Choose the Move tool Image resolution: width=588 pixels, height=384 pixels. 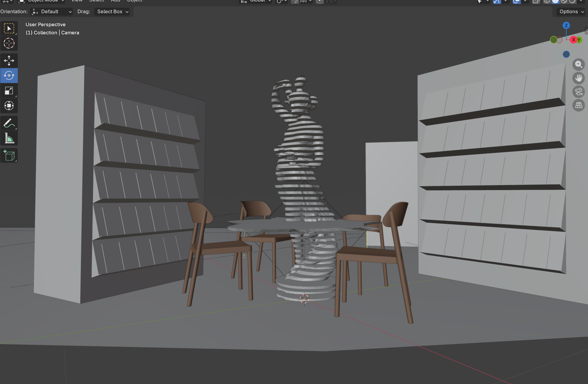click(9, 61)
